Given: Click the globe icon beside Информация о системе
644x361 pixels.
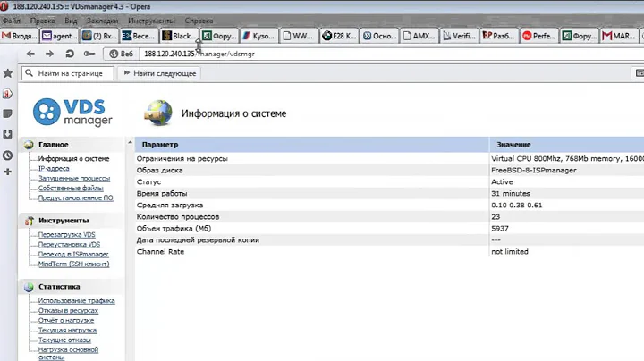Looking at the screenshot, I should point(158,113).
